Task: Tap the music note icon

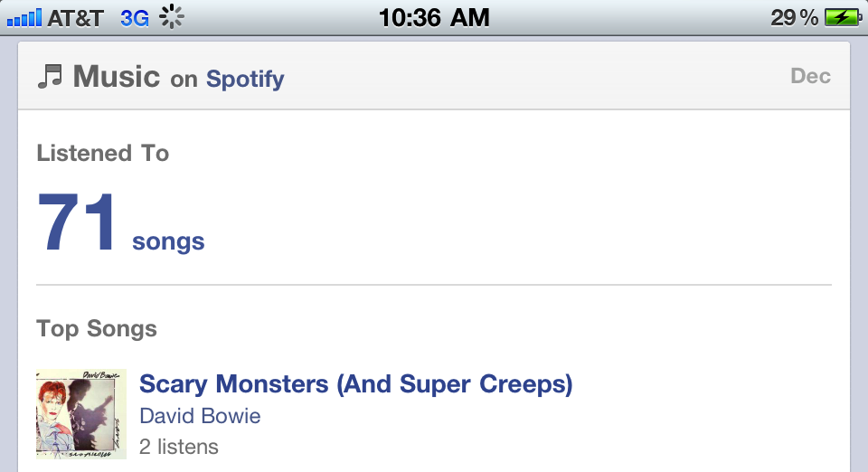Action: (x=49, y=76)
